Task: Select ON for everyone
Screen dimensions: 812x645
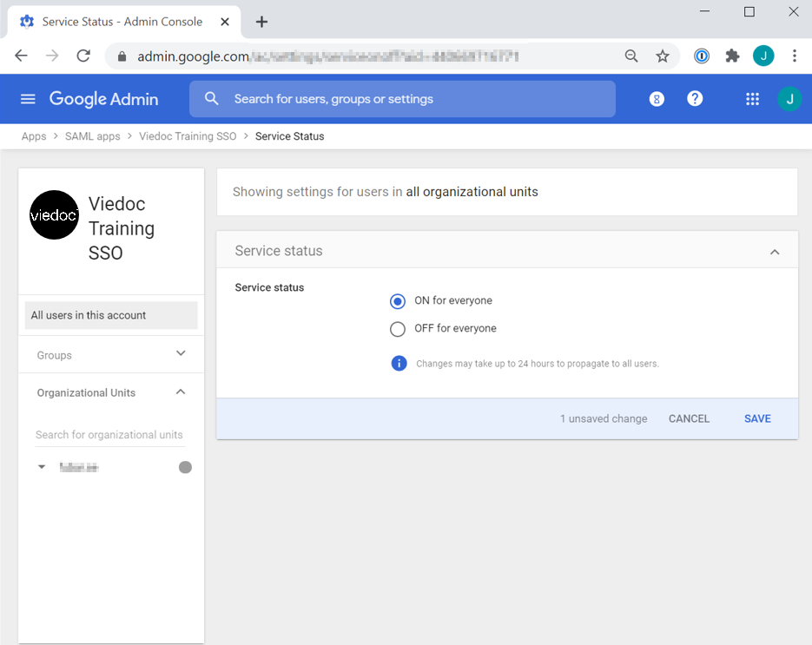Action: point(398,301)
